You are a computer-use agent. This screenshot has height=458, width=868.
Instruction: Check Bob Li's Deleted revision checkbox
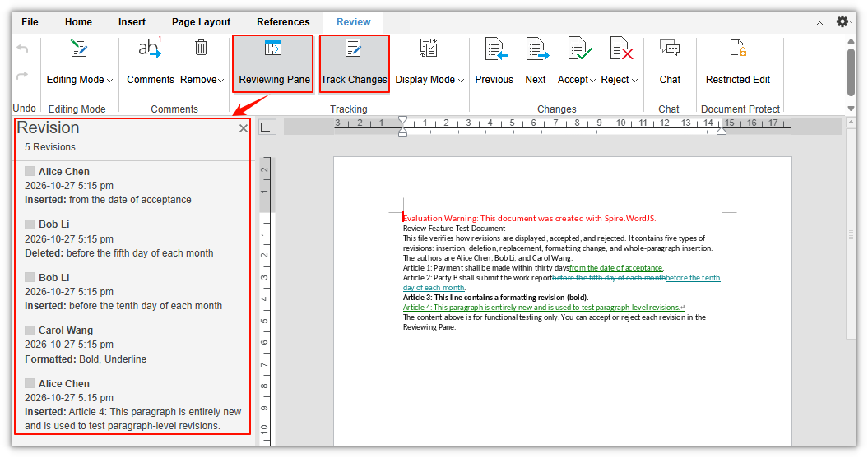click(x=30, y=224)
